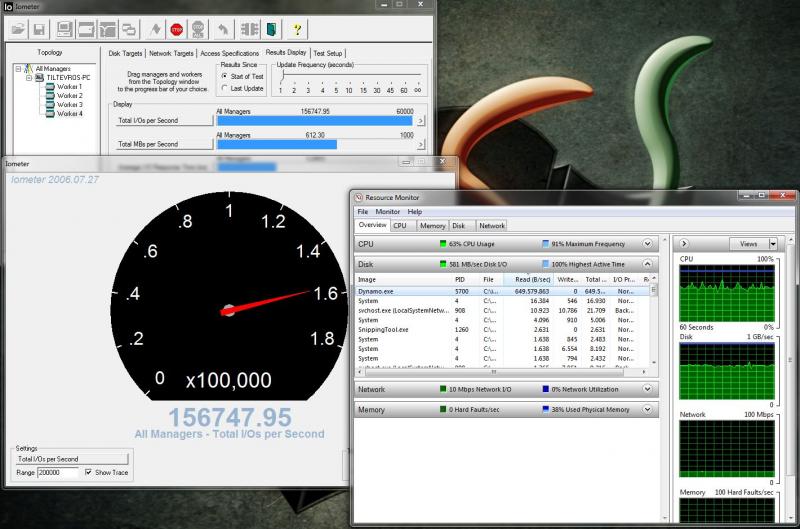Switch to the CPU tab
The width and height of the screenshot is (800, 529).
click(401, 225)
